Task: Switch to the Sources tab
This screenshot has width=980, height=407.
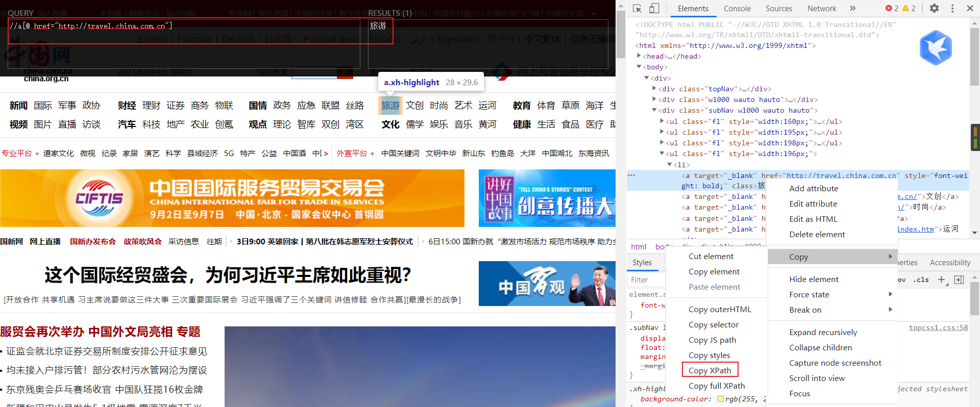Action: [779, 8]
